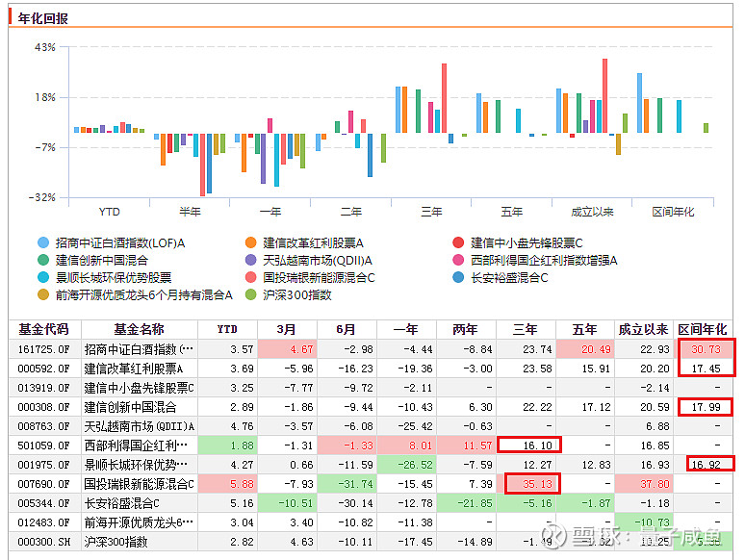The width and height of the screenshot is (745, 560).
Task: Click fund code 005344.OF
Action: point(43,503)
